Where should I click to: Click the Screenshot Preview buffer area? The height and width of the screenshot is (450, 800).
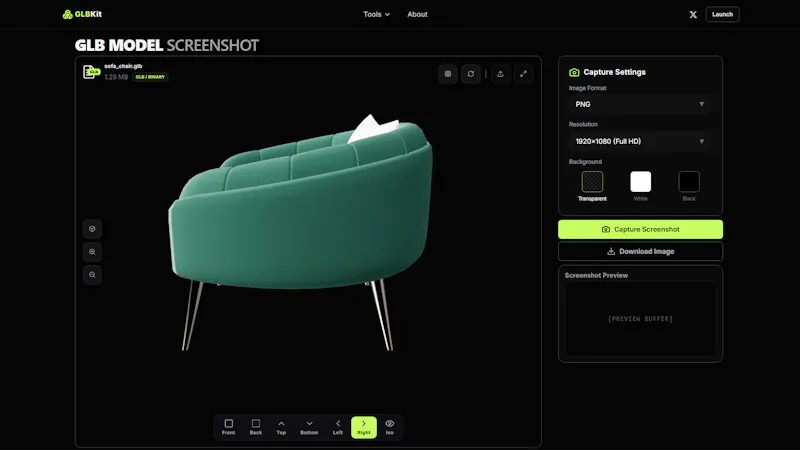point(640,319)
